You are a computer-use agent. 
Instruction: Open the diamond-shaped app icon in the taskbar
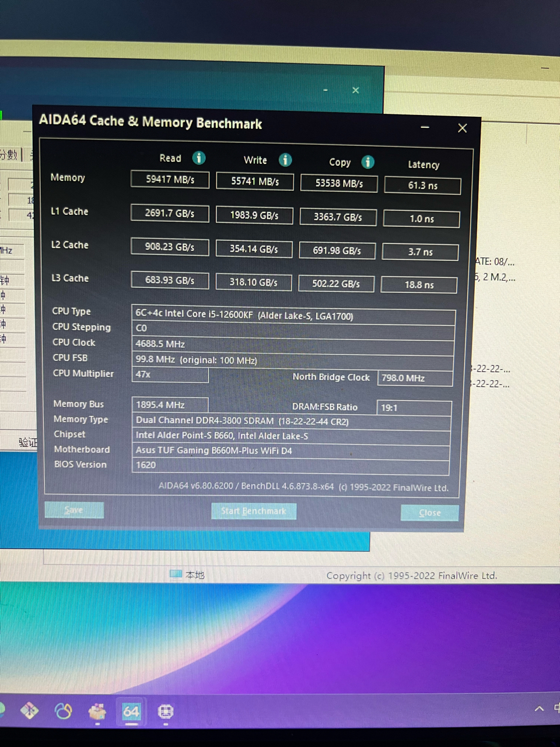pyautogui.click(x=29, y=710)
